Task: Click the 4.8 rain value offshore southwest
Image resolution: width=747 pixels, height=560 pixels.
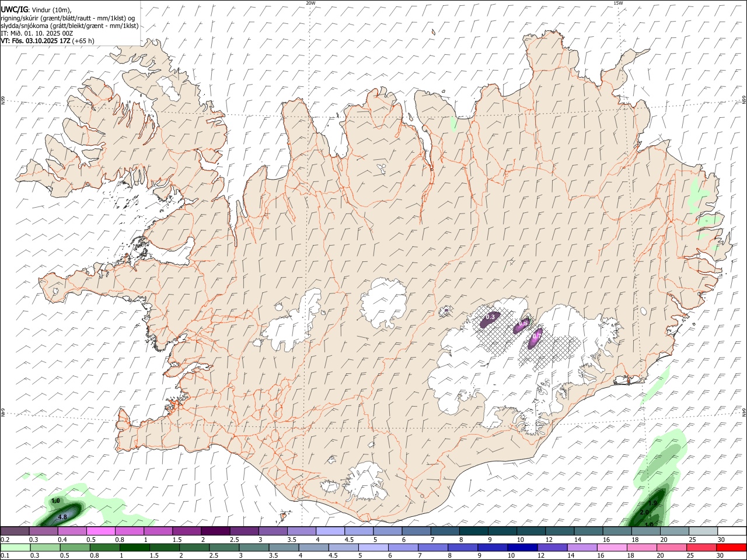Action: tap(62, 517)
